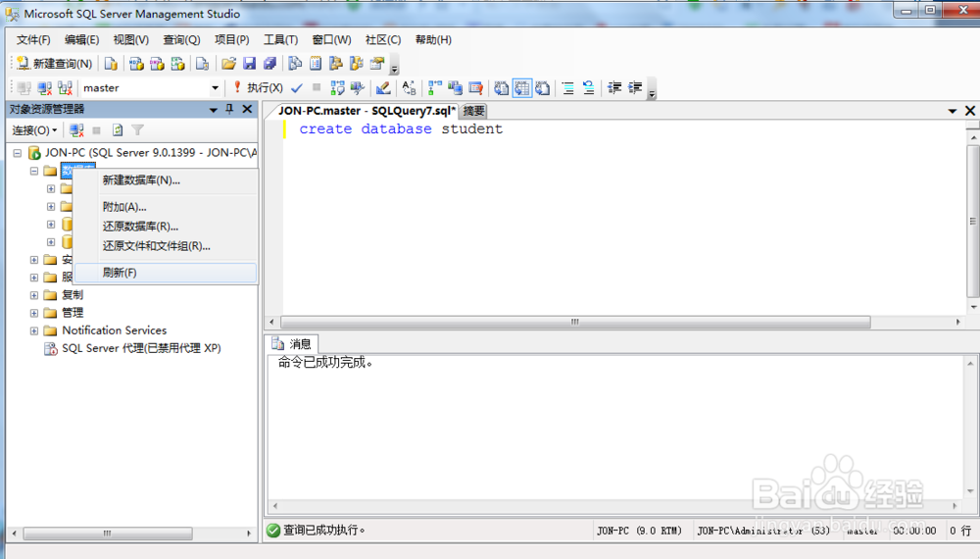The width and height of the screenshot is (980, 559).
Task: Click the Object Explorer refresh icon
Action: [117, 130]
